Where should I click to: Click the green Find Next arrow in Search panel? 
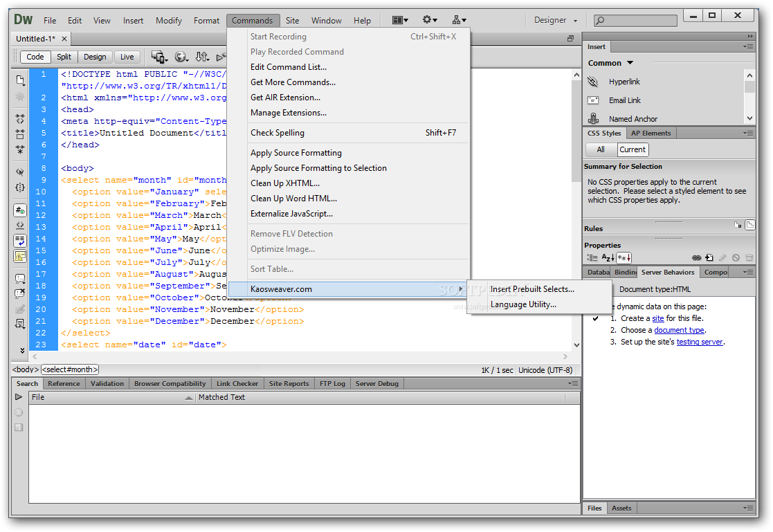point(19,397)
